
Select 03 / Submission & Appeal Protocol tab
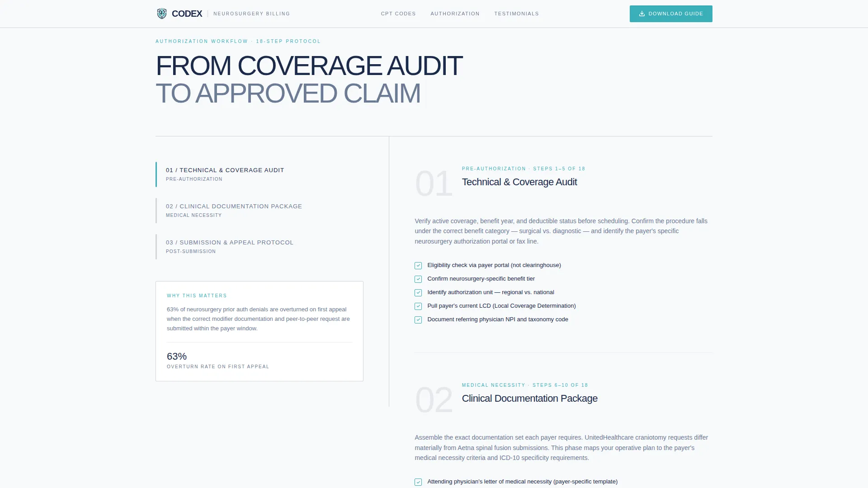pos(260,247)
